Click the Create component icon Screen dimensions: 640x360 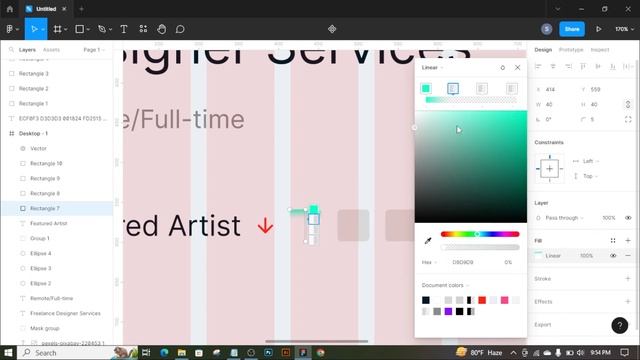[332, 29]
